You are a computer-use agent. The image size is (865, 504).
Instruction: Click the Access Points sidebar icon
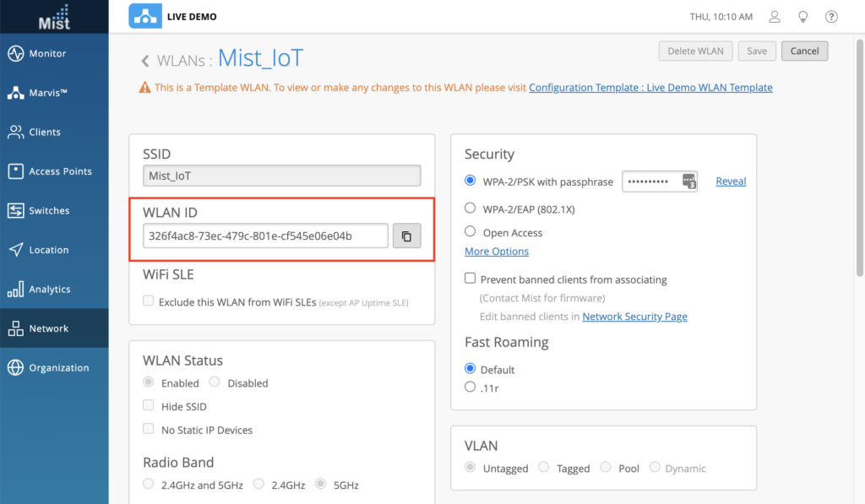point(15,171)
